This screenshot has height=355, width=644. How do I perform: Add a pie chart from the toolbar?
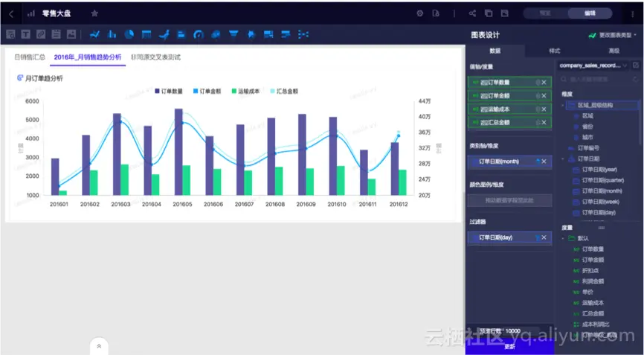point(129,34)
